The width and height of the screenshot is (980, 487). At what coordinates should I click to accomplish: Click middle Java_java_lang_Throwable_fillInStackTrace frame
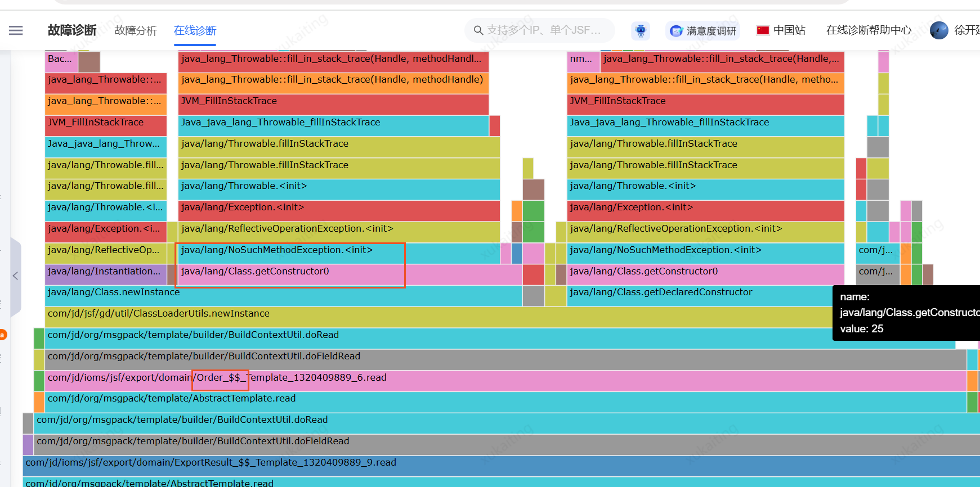click(333, 126)
